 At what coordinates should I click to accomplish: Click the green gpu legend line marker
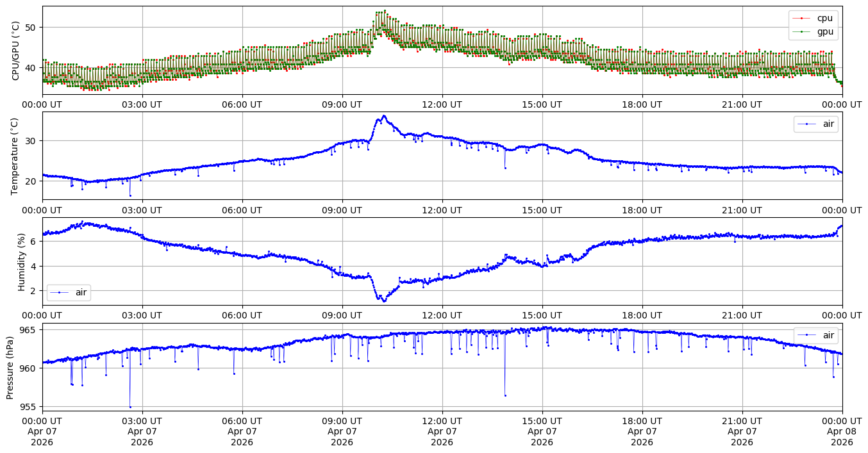coord(801,31)
